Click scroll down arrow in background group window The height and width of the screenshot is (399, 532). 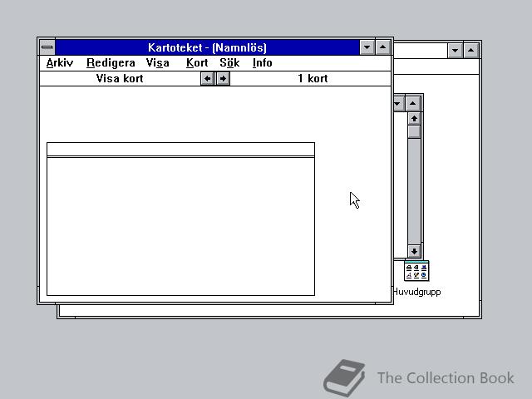[x=414, y=251]
